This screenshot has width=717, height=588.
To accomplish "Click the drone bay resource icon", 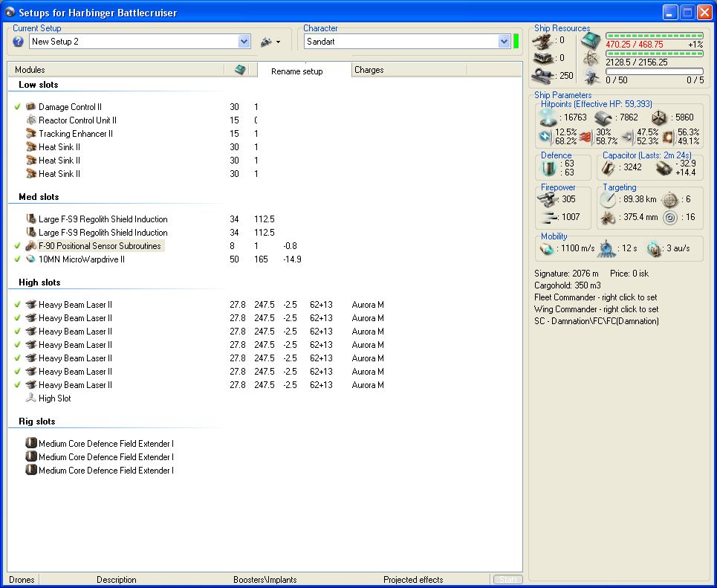I will pos(591,77).
